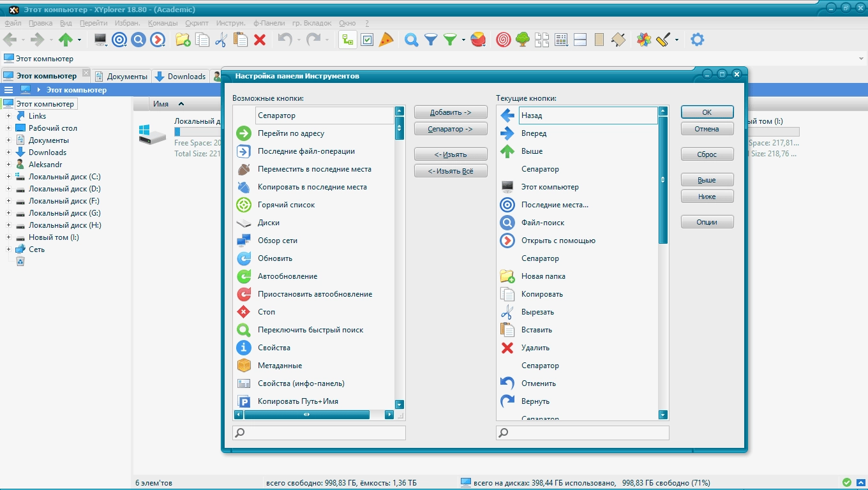Open dropdown arrow next to broom icon

point(677,40)
